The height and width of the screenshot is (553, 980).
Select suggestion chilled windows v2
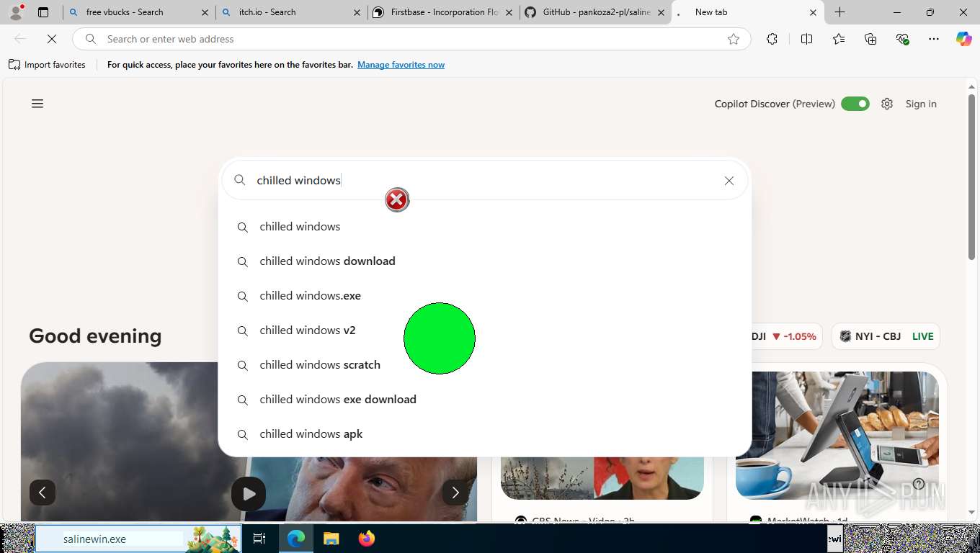[x=485, y=331]
